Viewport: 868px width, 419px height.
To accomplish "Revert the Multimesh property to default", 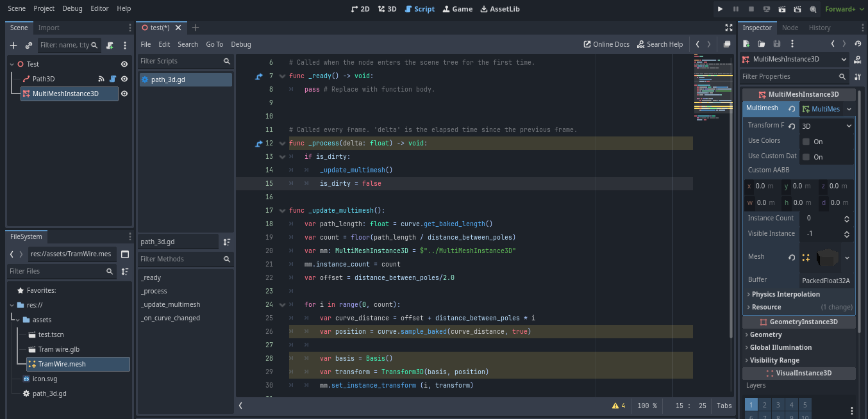I will pyautogui.click(x=792, y=109).
